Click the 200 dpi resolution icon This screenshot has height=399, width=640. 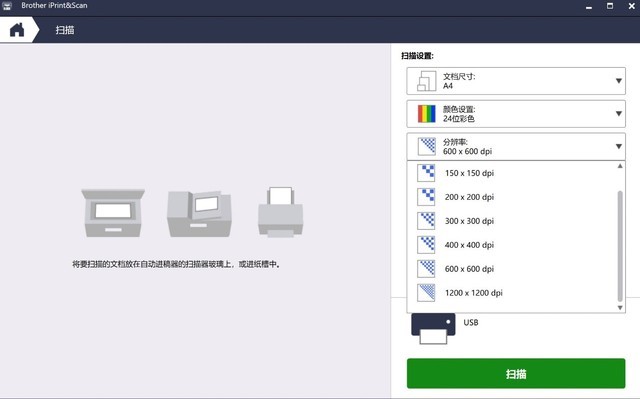(426, 197)
